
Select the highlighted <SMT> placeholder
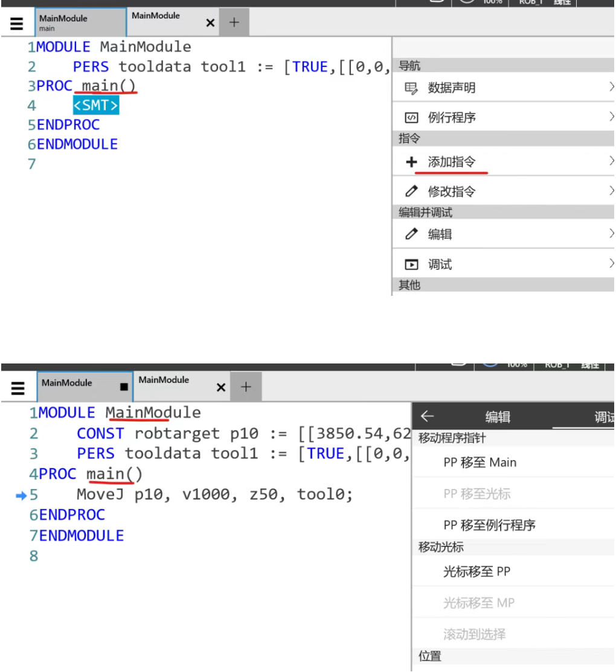96,106
